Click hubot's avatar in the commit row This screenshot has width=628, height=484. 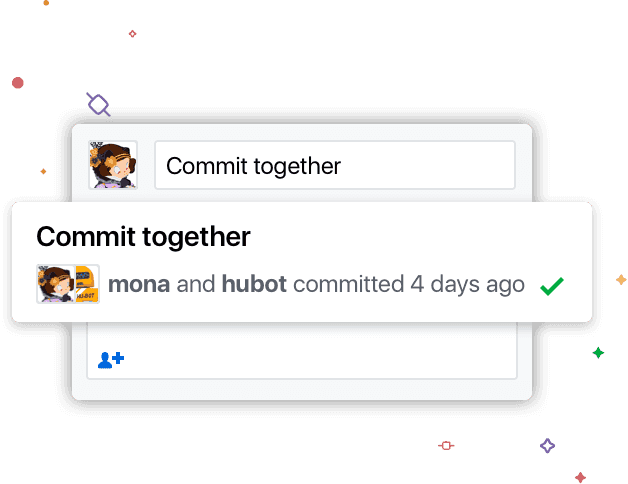(87, 284)
